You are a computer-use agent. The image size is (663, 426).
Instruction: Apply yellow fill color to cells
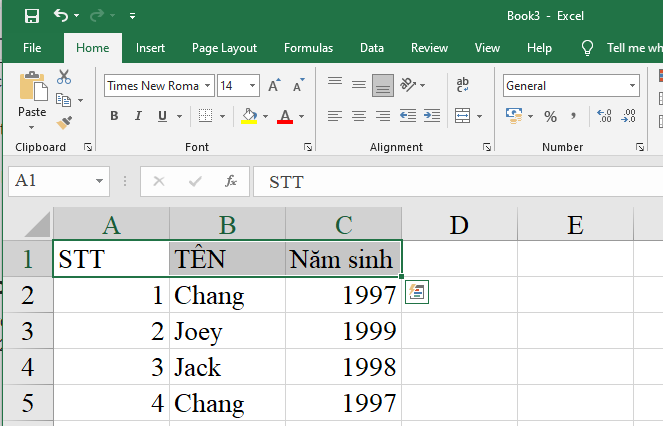249,116
